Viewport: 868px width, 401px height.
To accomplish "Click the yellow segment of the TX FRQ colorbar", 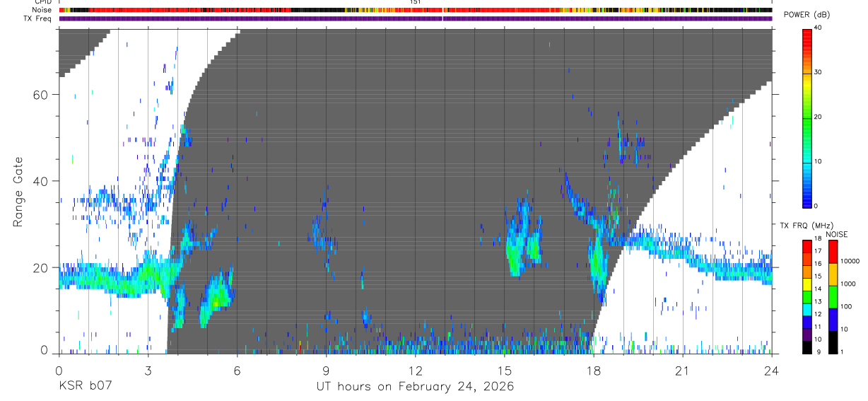I will coord(807,284).
